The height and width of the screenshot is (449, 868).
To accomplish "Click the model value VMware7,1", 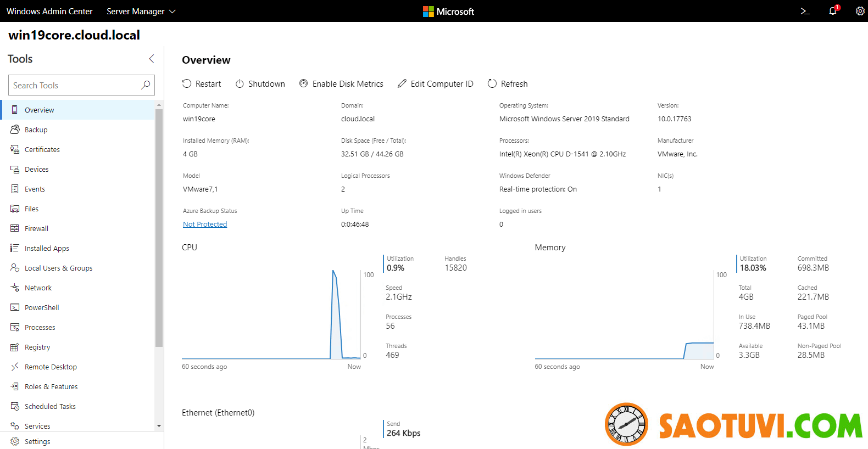I will (x=200, y=189).
